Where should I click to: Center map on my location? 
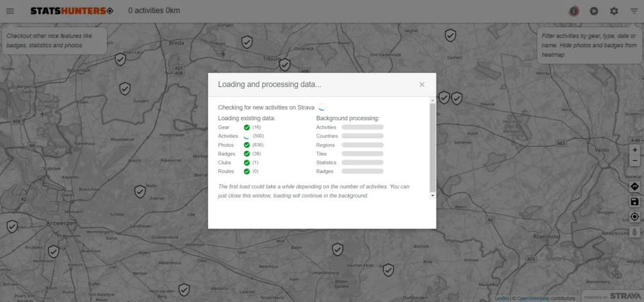click(x=635, y=217)
